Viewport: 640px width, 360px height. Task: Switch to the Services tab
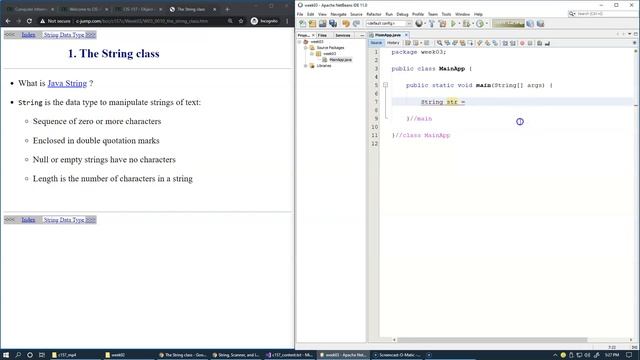[343, 36]
